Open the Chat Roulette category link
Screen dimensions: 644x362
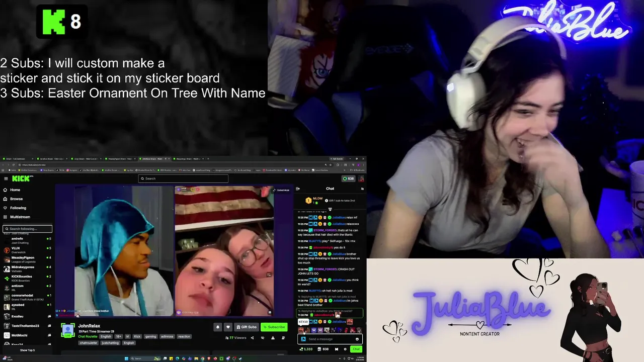pos(88,336)
